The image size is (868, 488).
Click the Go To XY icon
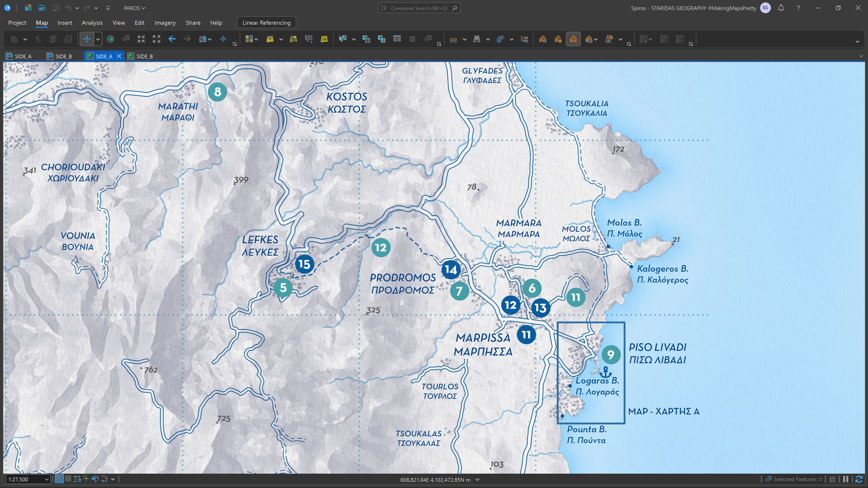223,39
